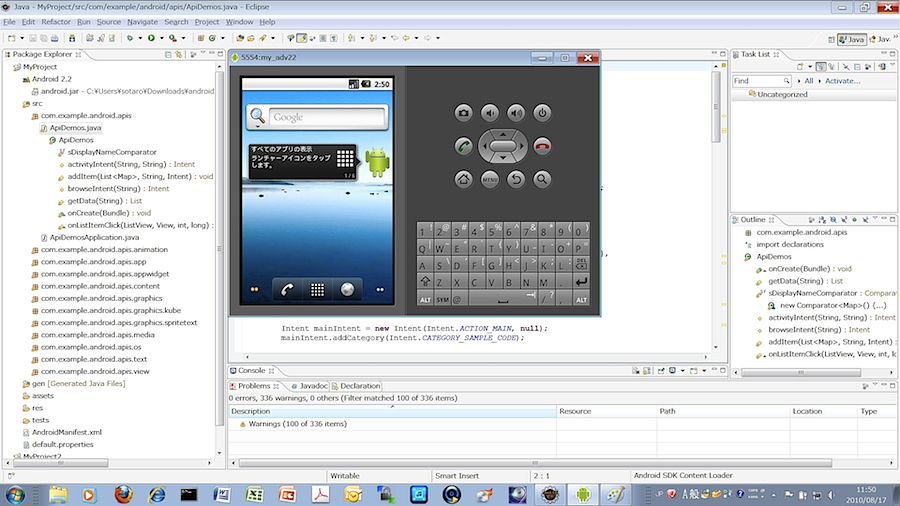Toggle ALT key on emulator keyboard left
Viewport: 900px width, 506px height.
tap(425, 299)
